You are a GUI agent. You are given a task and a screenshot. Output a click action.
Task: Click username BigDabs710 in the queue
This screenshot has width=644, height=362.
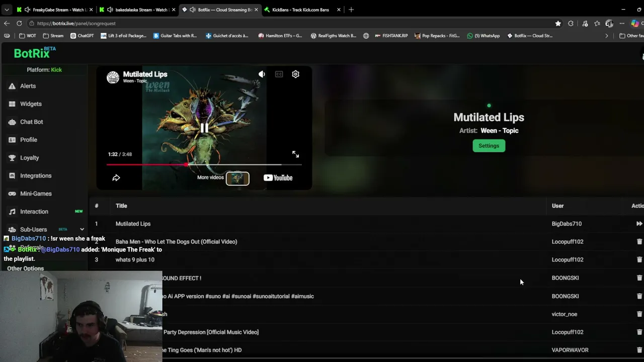pyautogui.click(x=567, y=224)
